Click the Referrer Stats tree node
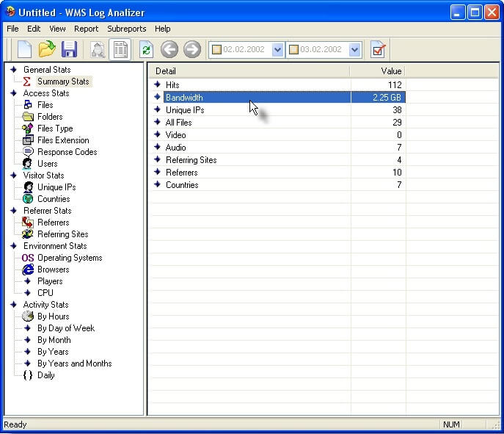504x434 pixels. 47,211
